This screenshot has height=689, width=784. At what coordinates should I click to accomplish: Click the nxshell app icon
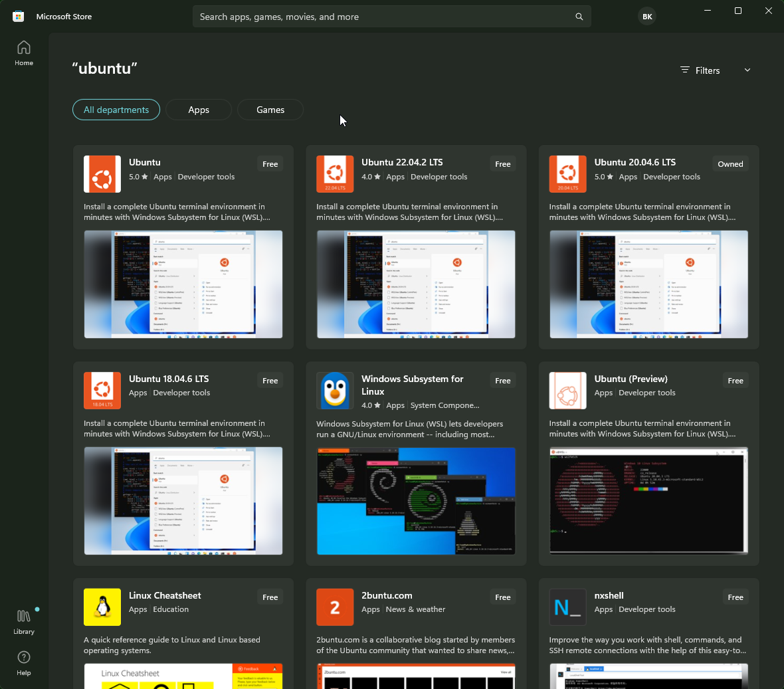(567, 607)
